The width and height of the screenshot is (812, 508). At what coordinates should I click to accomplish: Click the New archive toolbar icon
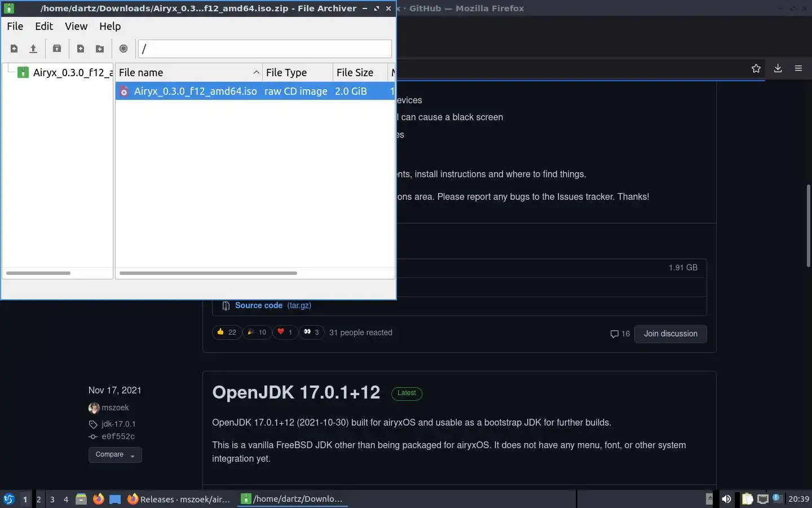coord(14,49)
